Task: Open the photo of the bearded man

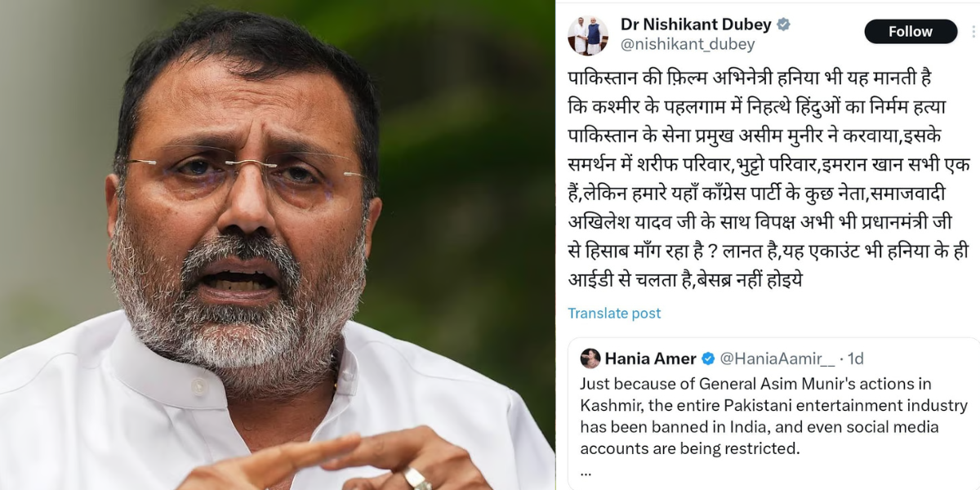Action: (x=278, y=245)
